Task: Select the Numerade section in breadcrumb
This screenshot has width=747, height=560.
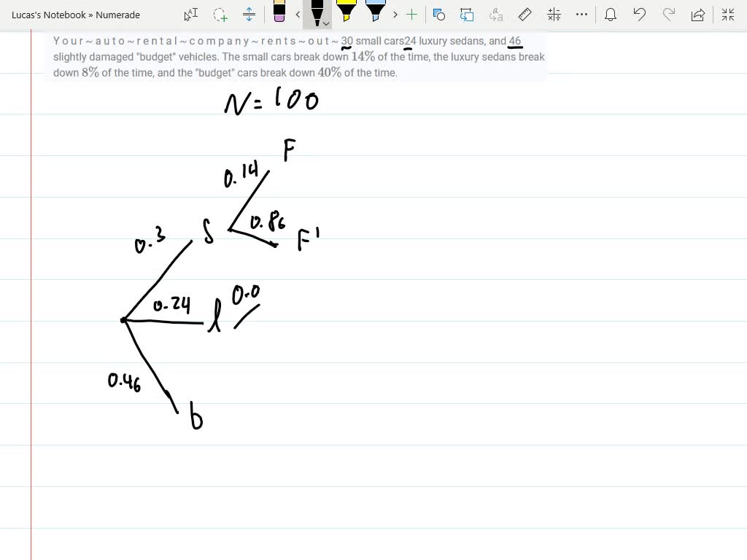Action: coord(118,15)
